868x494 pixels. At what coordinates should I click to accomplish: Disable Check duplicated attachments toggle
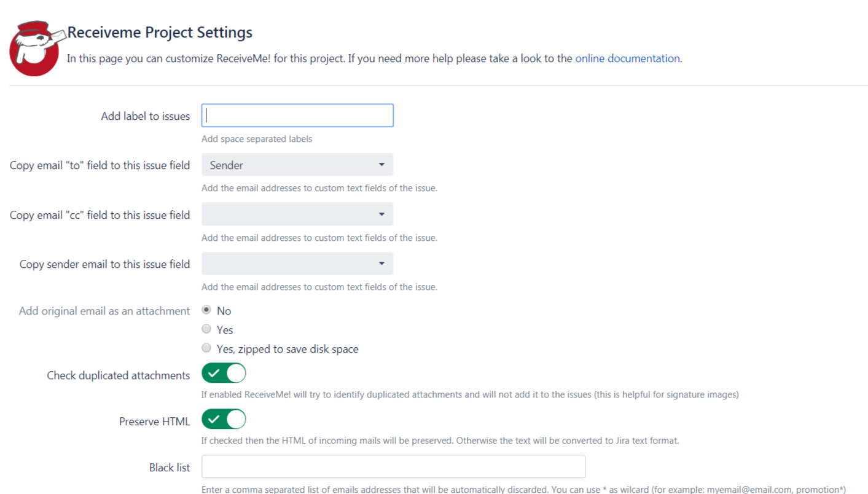224,373
